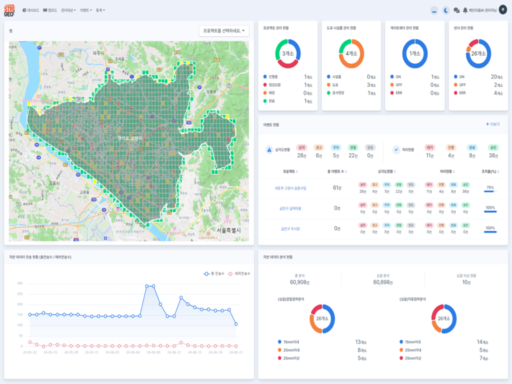Open the chat bubbles icon in header

(x=456, y=11)
